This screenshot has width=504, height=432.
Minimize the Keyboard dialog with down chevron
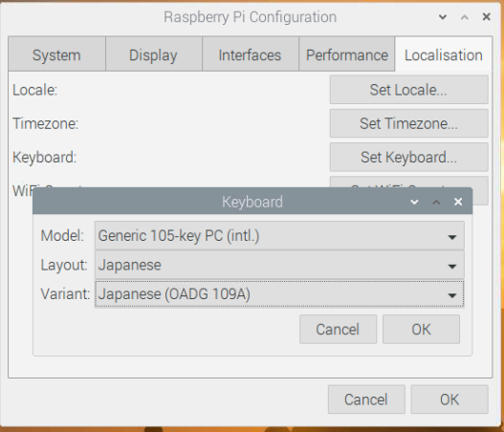tap(414, 202)
